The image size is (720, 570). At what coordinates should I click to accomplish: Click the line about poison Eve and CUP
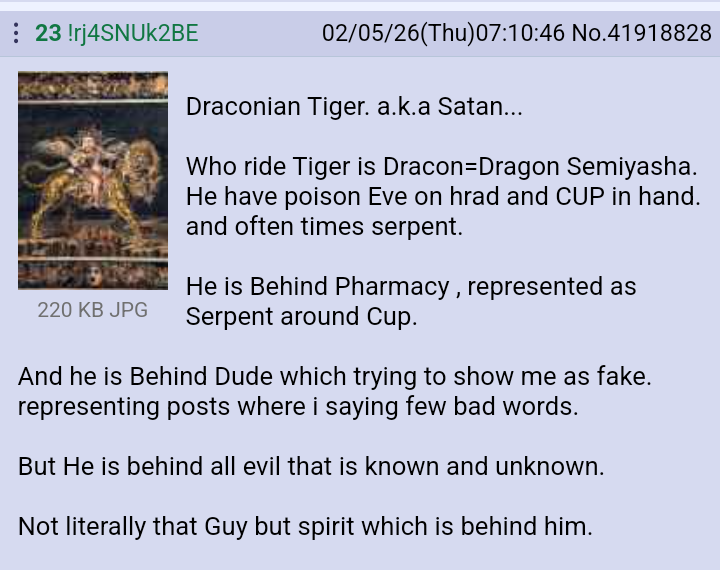pos(443,197)
